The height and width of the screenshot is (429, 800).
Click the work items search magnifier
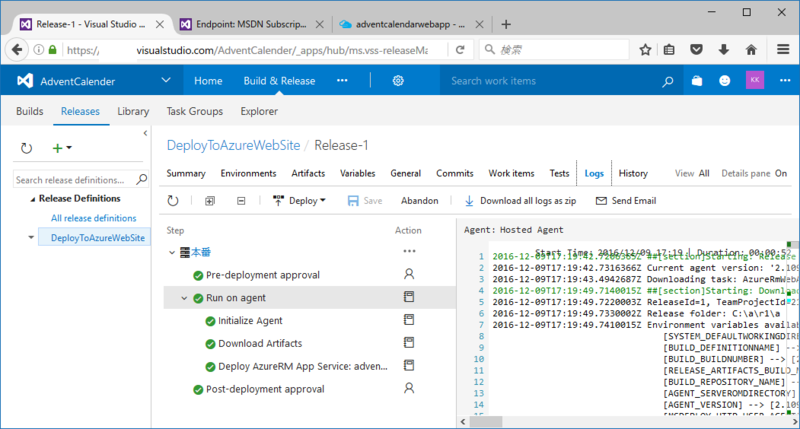pos(667,81)
